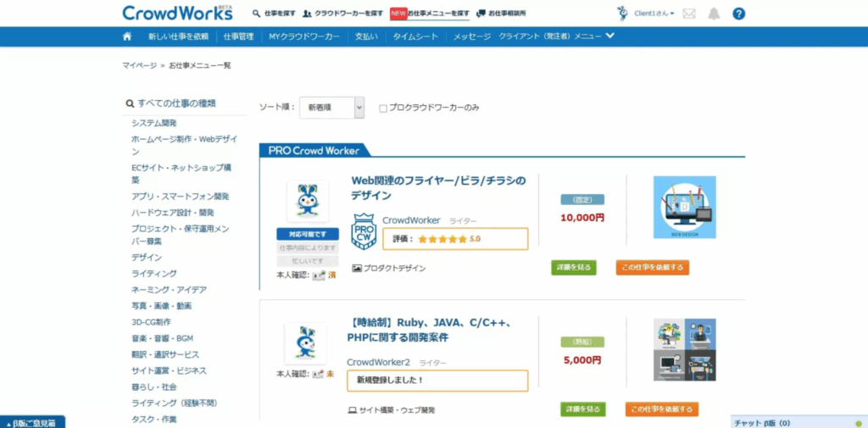The height and width of the screenshot is (428, 868).
Task: Click the help question mark icon
Action: pos(738,14)
